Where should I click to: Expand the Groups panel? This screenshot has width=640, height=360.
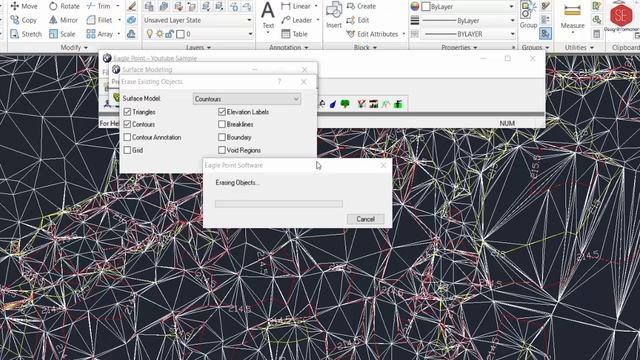point(535,48)
